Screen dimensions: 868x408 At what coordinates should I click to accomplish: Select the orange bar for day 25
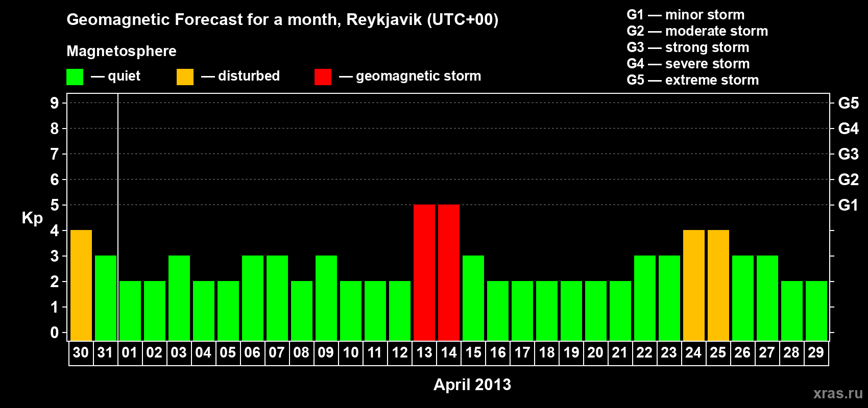718,285
